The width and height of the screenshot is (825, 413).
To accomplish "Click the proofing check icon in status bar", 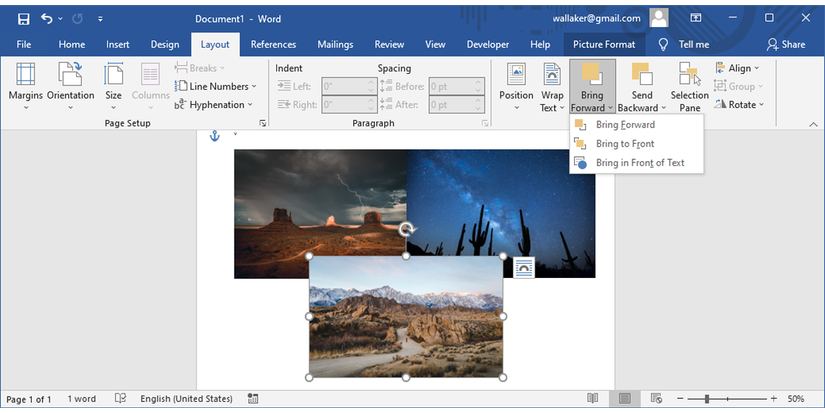I will point(120,399).
